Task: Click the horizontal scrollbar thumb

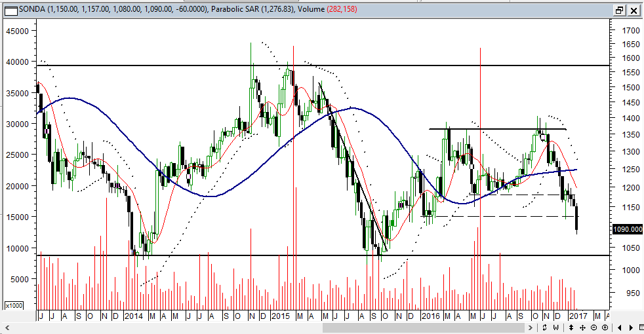Action: pos(424,327)
